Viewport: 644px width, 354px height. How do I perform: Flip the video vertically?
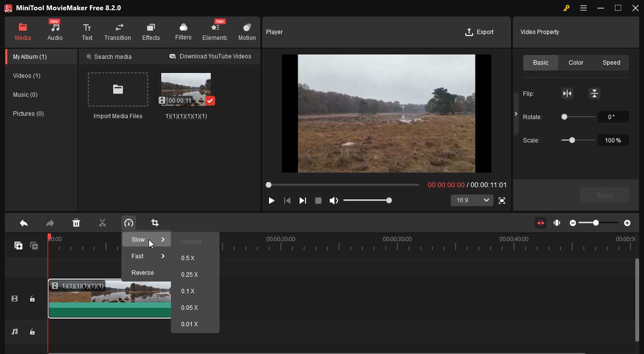594,93
